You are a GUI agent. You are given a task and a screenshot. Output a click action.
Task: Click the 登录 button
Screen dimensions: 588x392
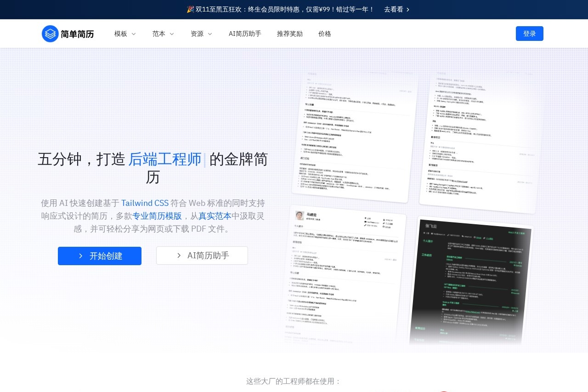[529, 34]
